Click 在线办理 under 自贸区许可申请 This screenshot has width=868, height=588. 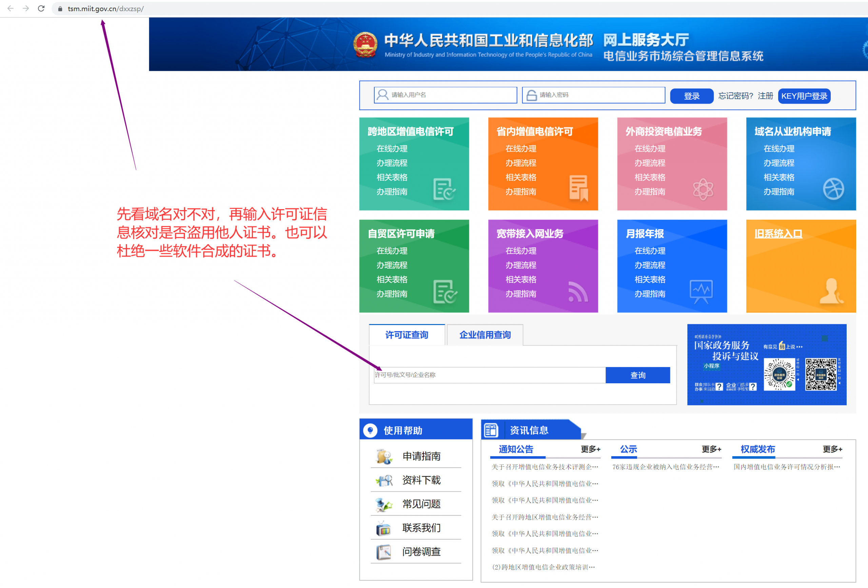click(392, 250)
